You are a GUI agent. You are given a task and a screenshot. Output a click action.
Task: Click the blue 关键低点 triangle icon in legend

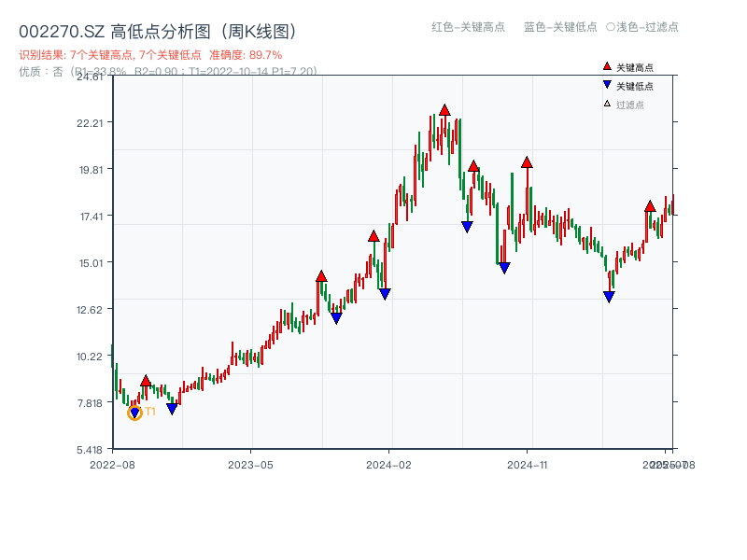(607, 85)
